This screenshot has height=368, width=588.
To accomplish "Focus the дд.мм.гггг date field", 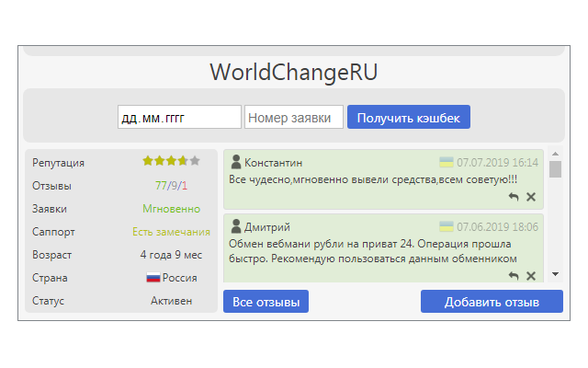I will pos(179,117).
